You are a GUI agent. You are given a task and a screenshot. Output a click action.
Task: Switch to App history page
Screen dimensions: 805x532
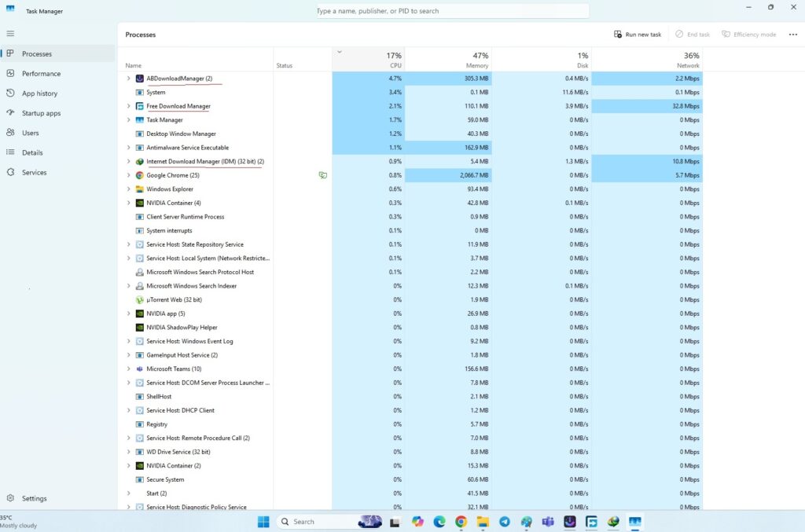[x=57, y=94]
